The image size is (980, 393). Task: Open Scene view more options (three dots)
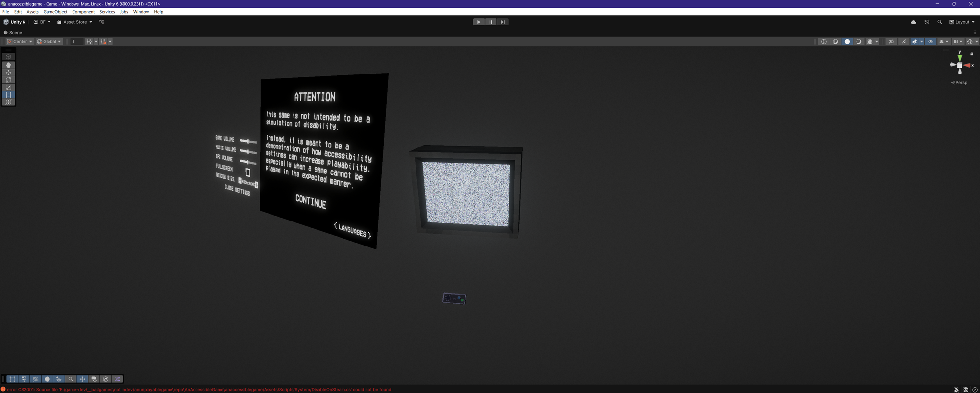[x=975, y=33]
